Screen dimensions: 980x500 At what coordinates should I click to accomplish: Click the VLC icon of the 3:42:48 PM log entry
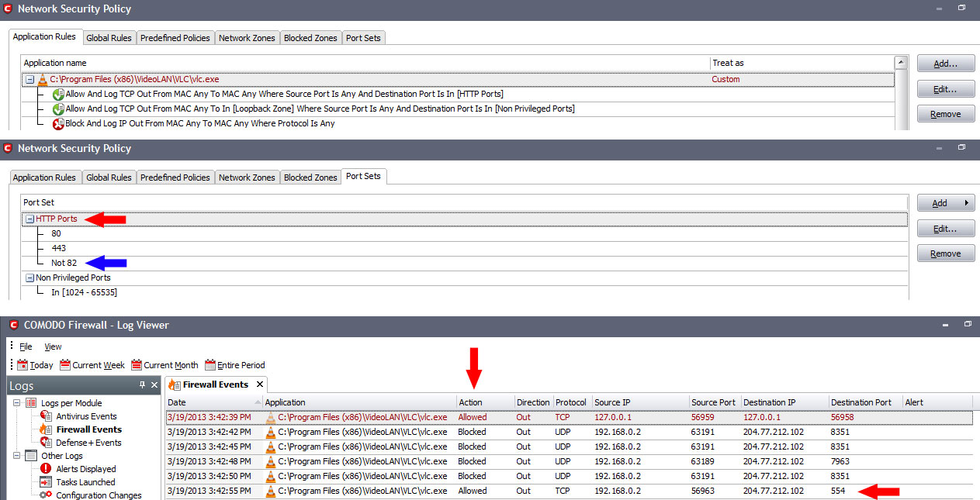270,461
